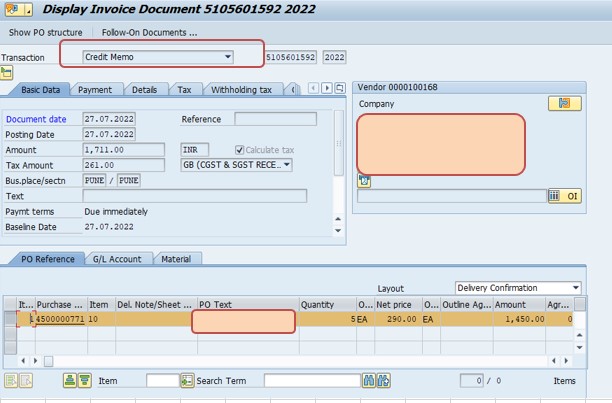
Task: Click the Posting Date field 27.07.2022
Action: [109, 134]
